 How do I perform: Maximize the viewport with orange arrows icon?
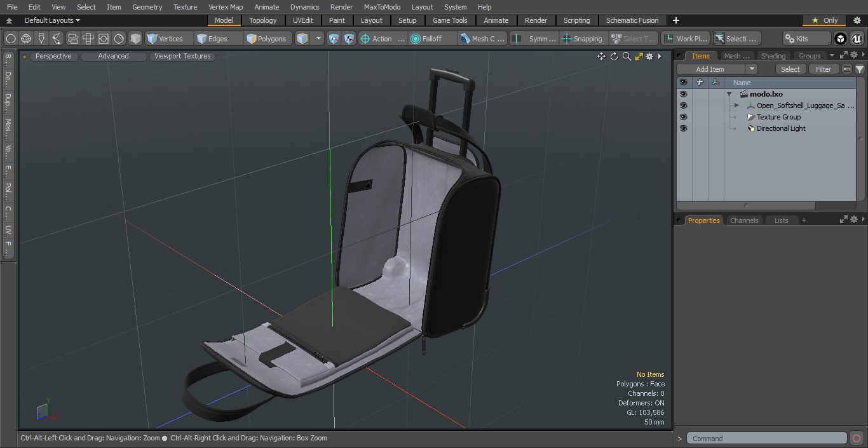[639, 57]
